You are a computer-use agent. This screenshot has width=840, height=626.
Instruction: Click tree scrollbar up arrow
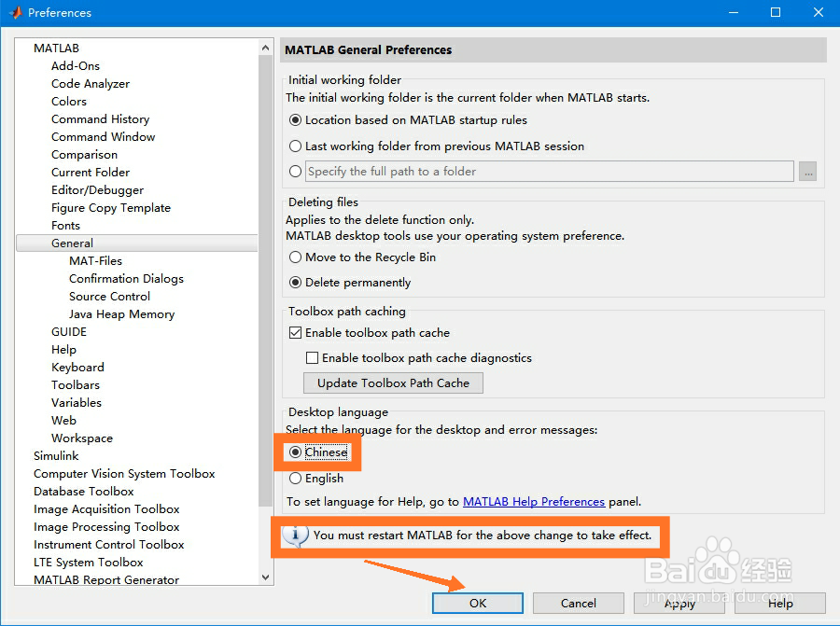266,48
